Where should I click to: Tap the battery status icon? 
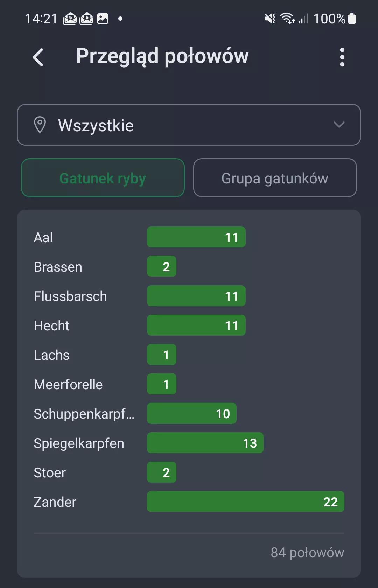click(352, 19)
